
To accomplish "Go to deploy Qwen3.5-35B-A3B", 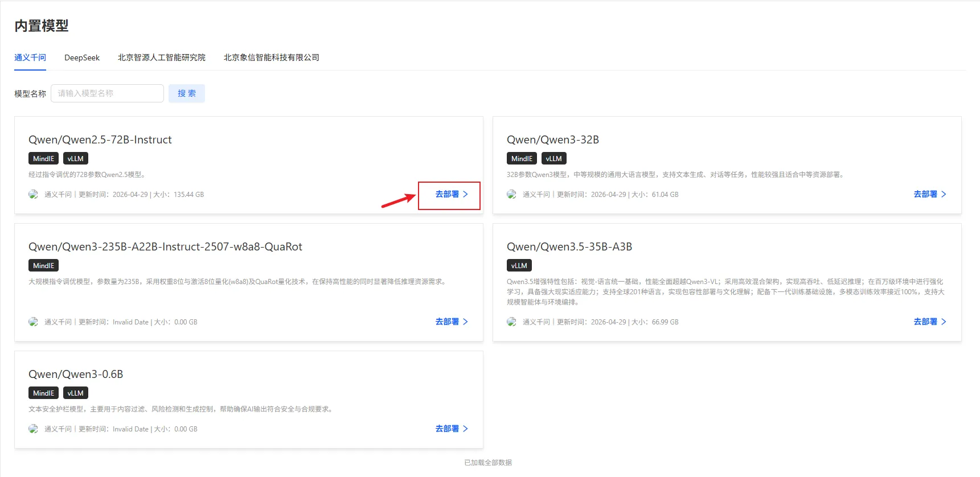I will [930, 322].
